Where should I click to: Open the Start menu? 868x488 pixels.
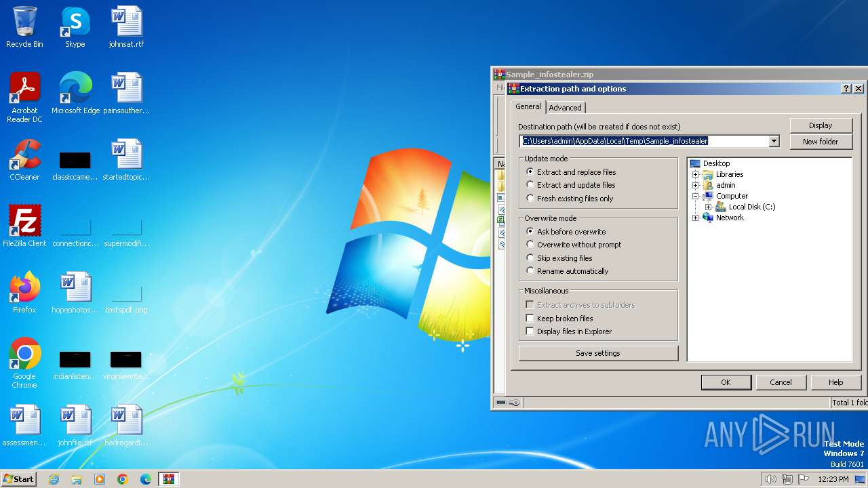[x=18, y=479]
